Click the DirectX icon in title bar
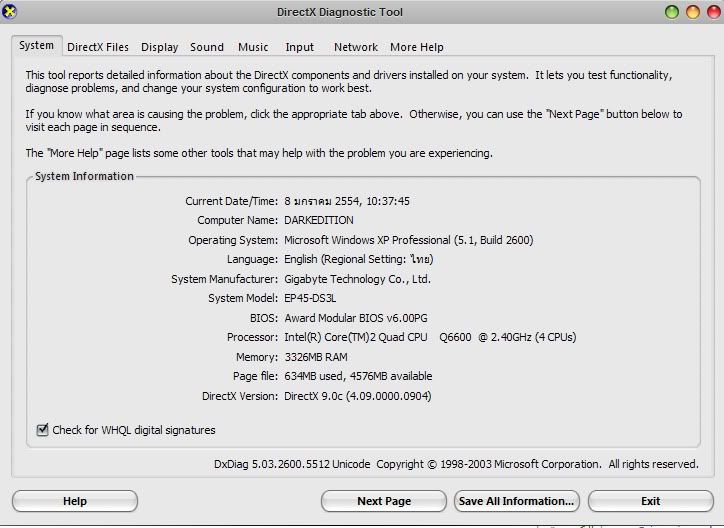The width and height of the screenshot is (724, 528). (9, 11)
